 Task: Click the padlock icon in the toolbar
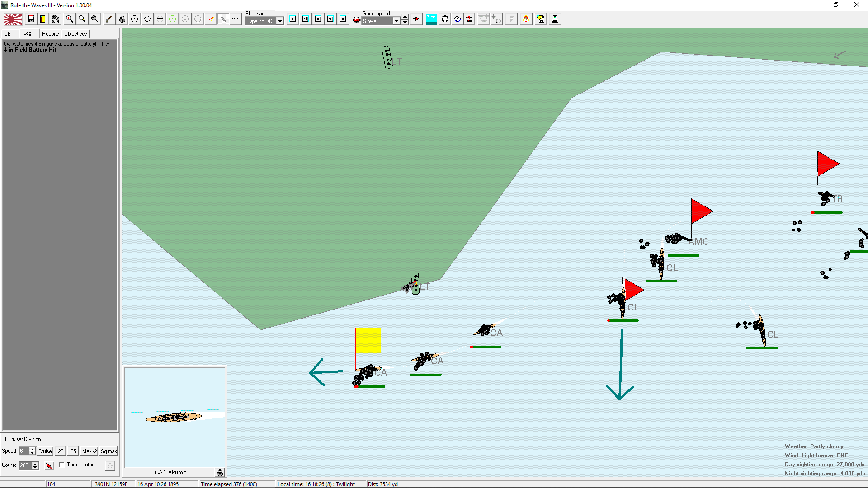point(122,19)
